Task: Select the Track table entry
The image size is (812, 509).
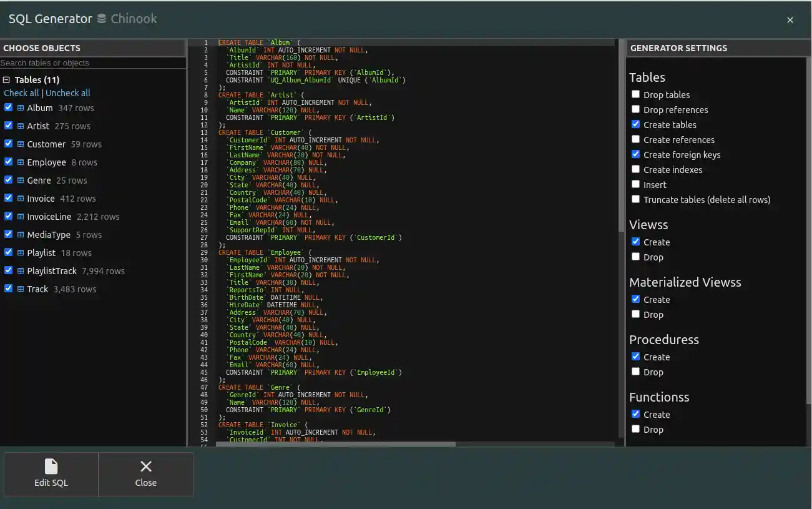Action: tap(37, 289)
